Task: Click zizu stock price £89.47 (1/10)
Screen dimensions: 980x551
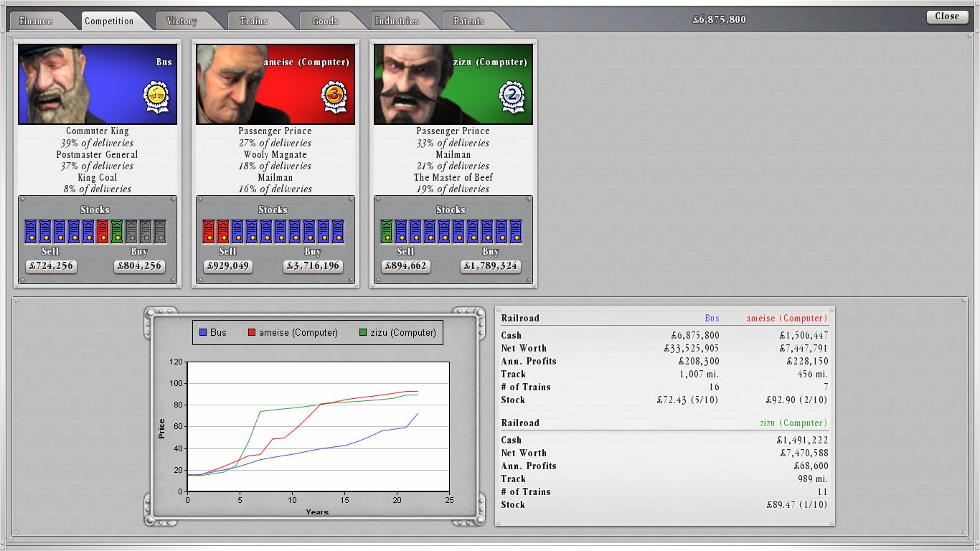Action: tap(797, 505)
